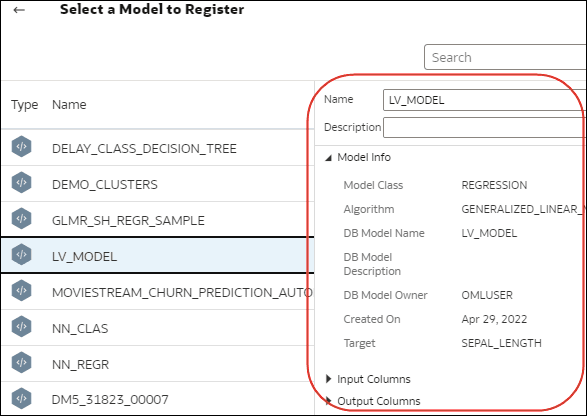
Task: Select the MOVIESTREAM_CHURN_PREDICTION_AUTO model
Action: (x=158, y=292)
